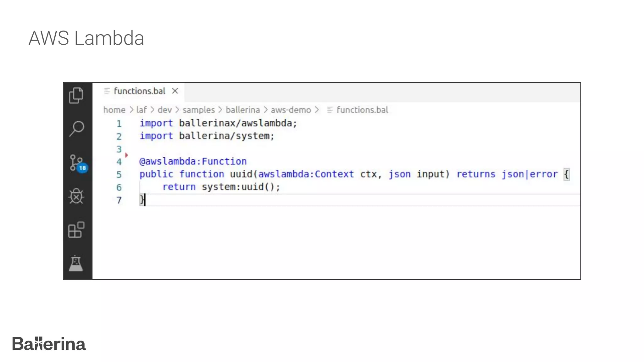Expand chevron after 'laf' breadcrumb

tap(153, 110)
